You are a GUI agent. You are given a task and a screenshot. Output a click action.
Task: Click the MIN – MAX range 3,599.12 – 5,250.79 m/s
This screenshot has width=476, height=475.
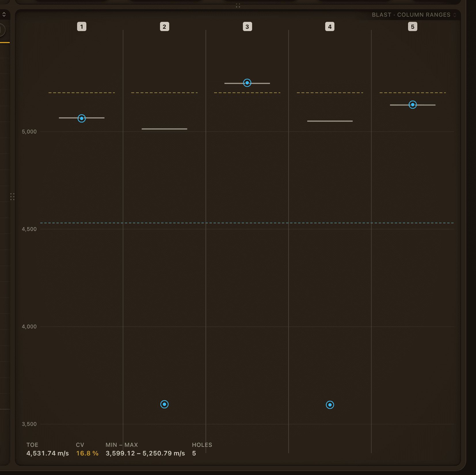pyautogui.click(x=145, y=453)
